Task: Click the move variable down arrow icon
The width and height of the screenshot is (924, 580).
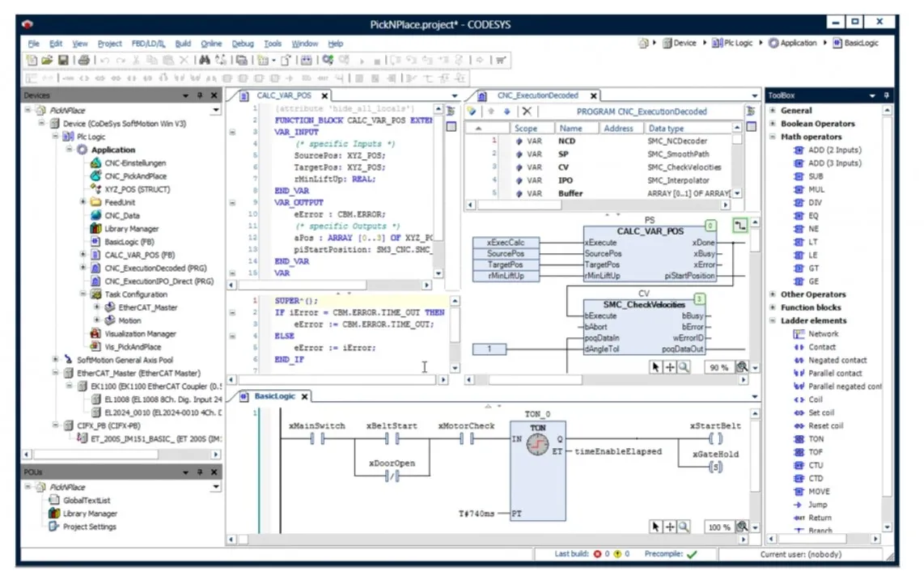Action: (507, 112)
